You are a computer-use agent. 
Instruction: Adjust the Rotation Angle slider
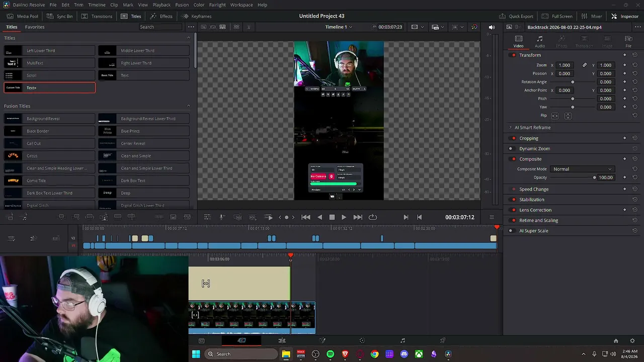point(573,82)
